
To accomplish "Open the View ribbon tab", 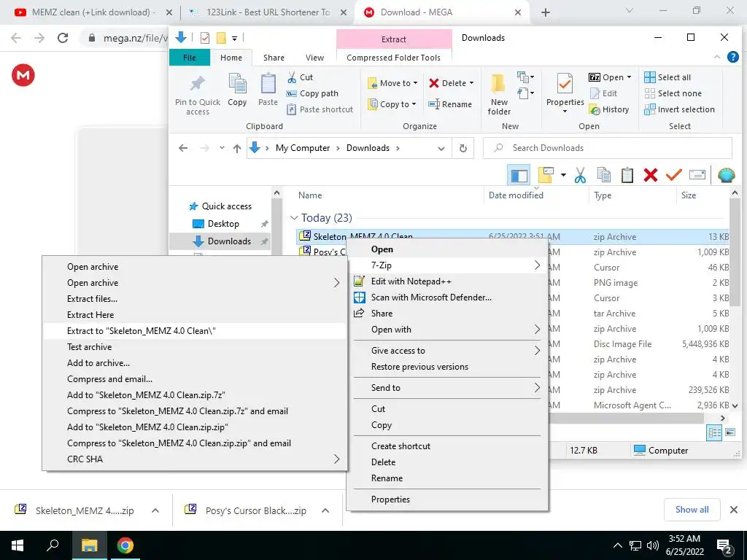I will 314,58.
